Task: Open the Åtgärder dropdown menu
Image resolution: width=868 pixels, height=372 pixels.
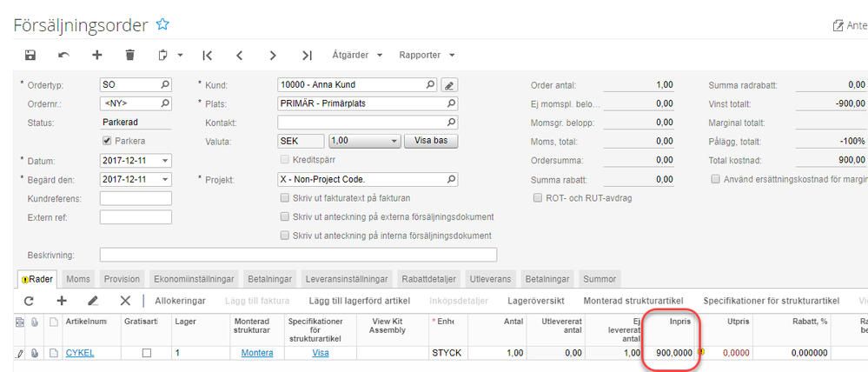Action: point(358,56)
